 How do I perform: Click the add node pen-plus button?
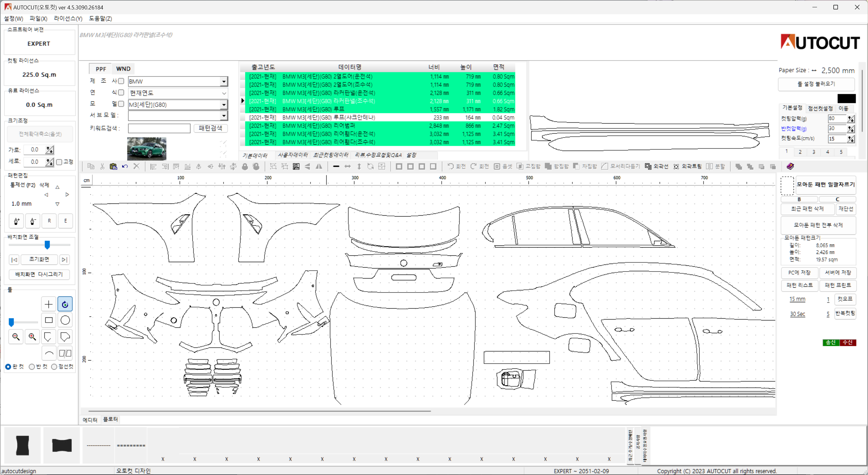pyautogui.click(x=16, y=221)
